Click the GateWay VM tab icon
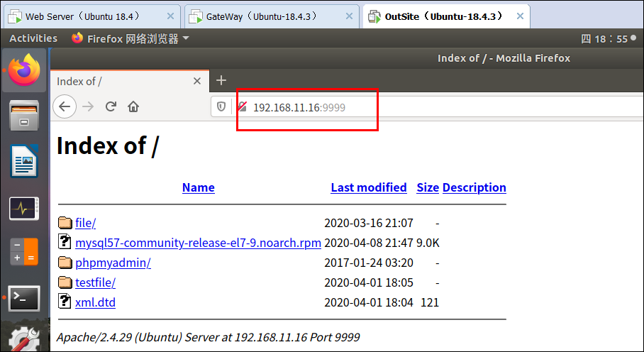This screenshot has height=352, width=644. point(196,17)
